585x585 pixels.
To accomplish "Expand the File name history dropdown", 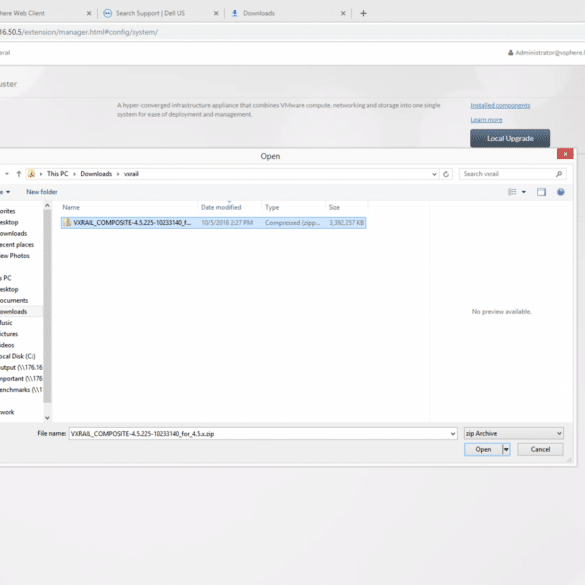I will click(x=453, y=434).
